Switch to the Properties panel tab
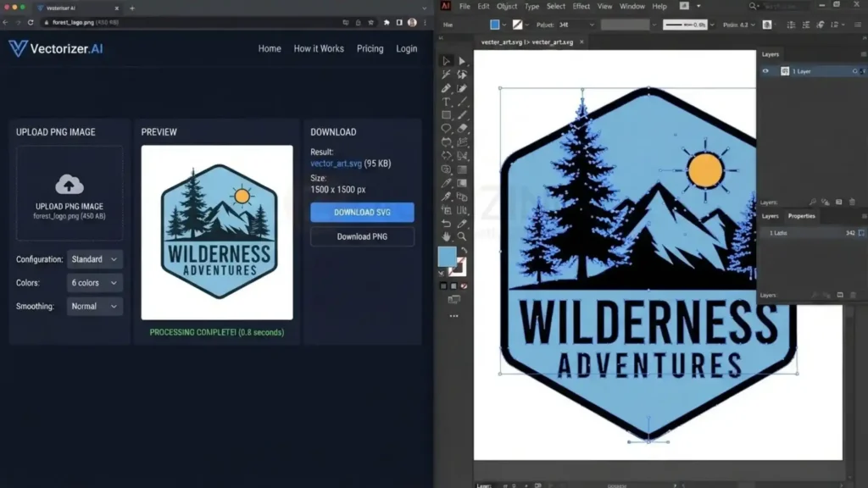Screen dimensions: 868x488 (801, 216)
